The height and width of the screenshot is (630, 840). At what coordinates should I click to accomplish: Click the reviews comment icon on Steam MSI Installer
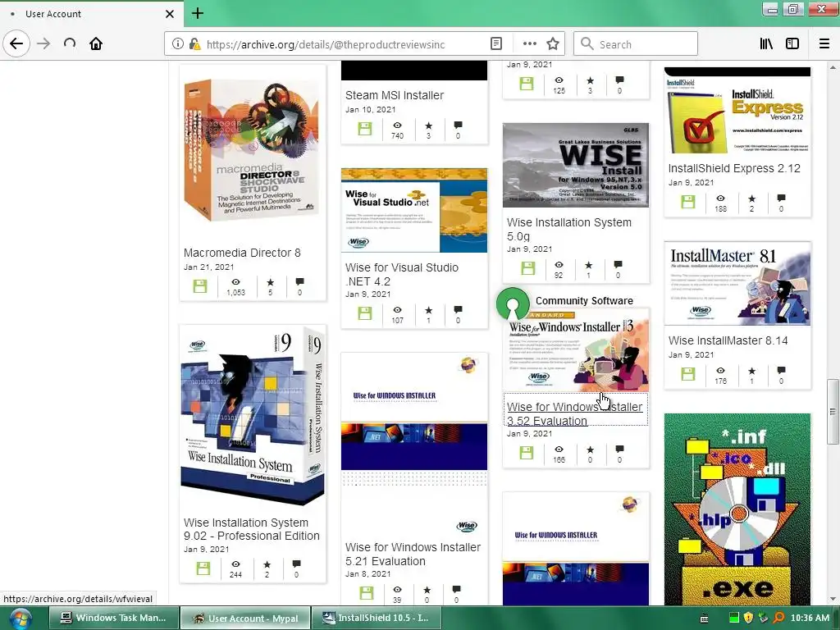pyautogui.click(x=458, y=126)
